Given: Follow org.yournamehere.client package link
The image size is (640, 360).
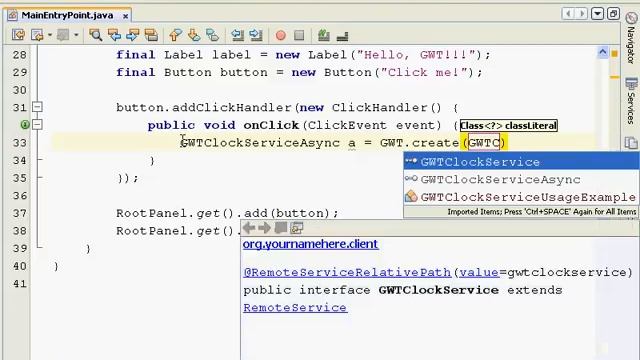Looking at the screenshot, I should point(311,244).
